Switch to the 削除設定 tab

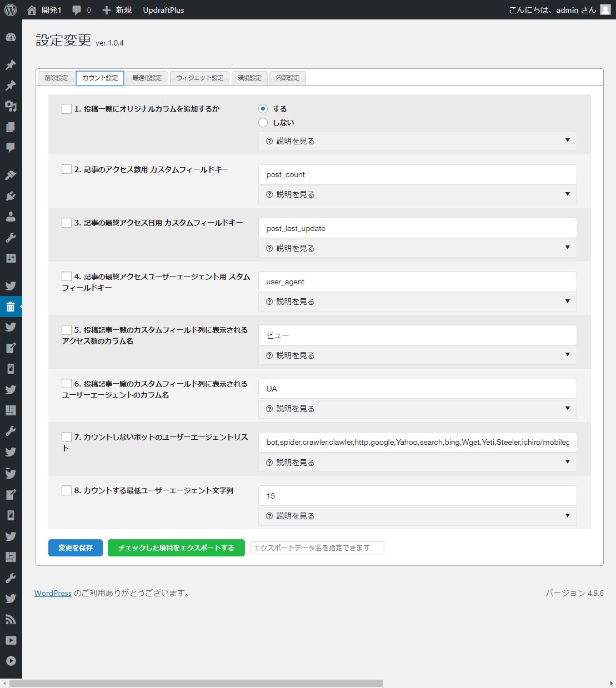pos(56,78)
